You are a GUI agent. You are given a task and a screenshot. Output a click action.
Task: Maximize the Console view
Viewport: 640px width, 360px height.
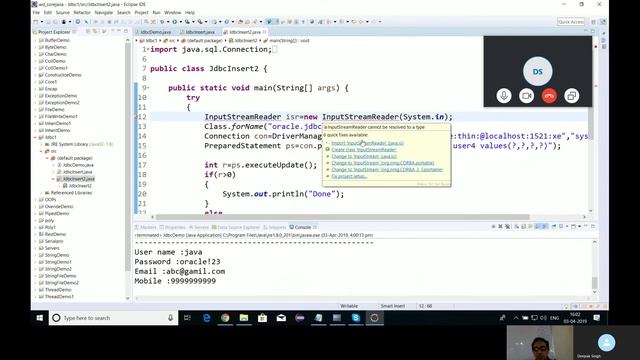coord(593,227)
